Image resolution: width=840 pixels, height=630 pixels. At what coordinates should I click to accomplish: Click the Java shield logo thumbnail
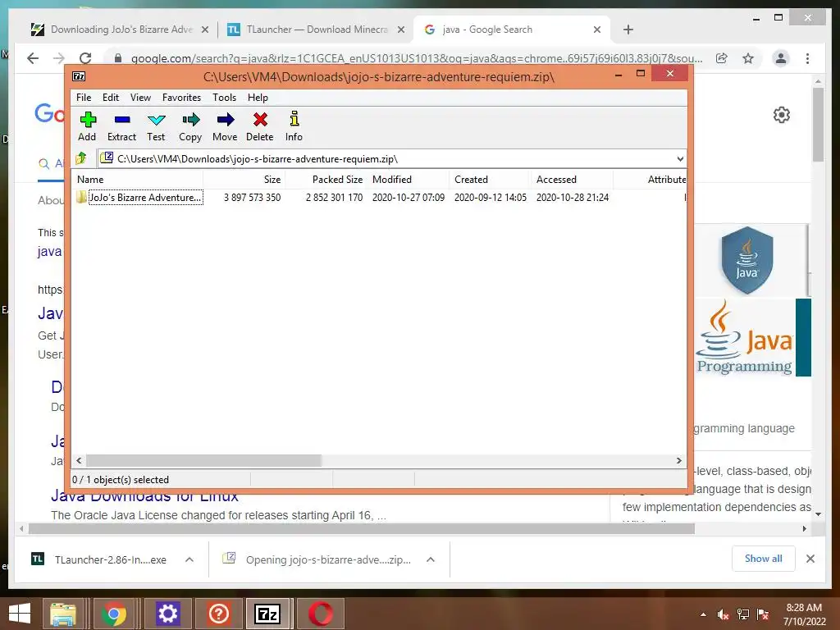[x=747, y=260]
